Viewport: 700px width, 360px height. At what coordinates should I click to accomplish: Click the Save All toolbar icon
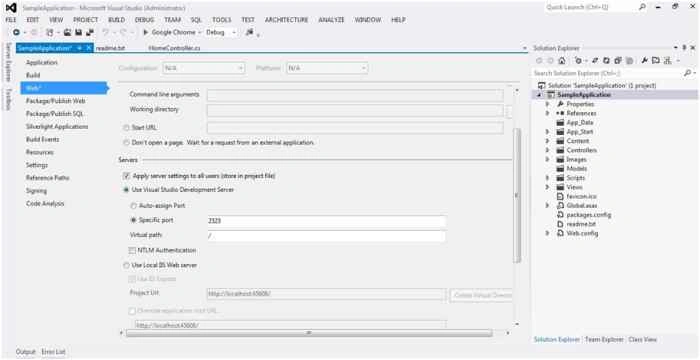pos(90,32)
